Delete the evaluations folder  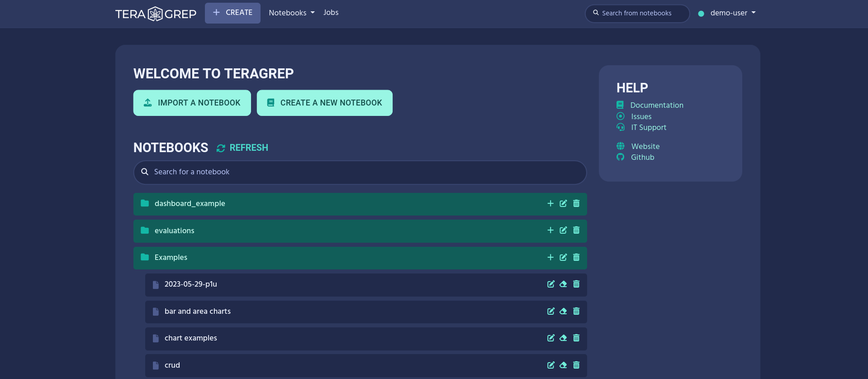[x=576, y=230]
